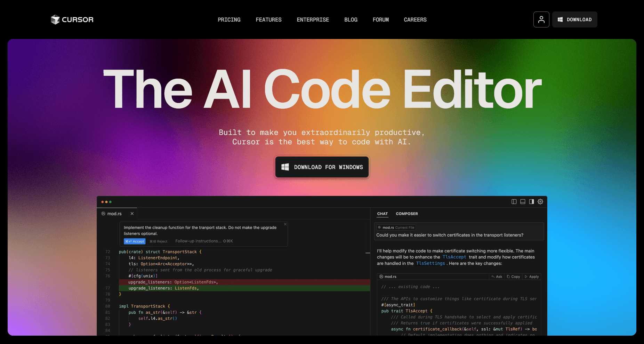Close the mod.rs editor tab
The height and width of the screenshot is (344, 644).
pyautogui.click(x=132, y=213)
